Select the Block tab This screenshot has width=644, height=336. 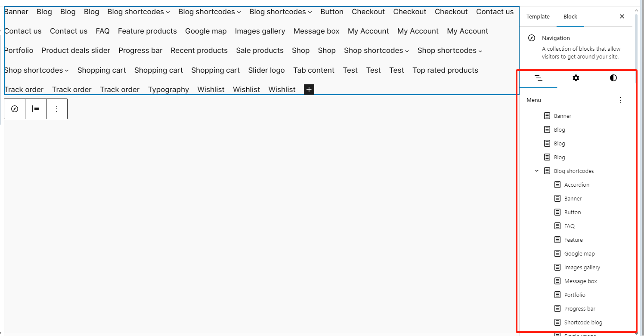pyautogui.click(x=570, y=16)
